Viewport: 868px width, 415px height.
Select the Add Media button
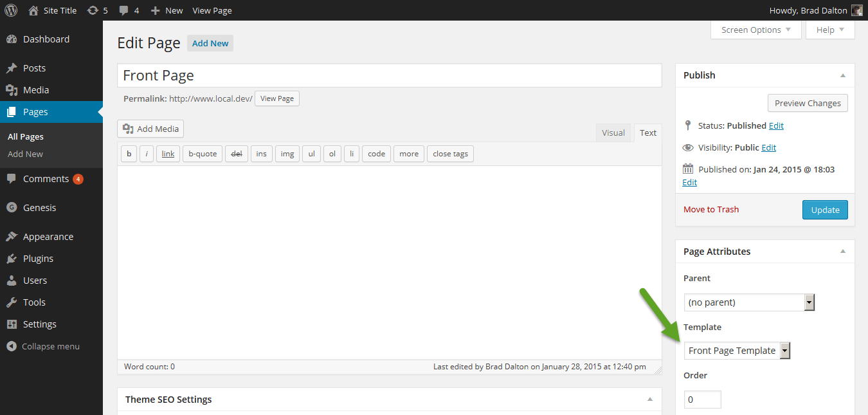(150, 129)
